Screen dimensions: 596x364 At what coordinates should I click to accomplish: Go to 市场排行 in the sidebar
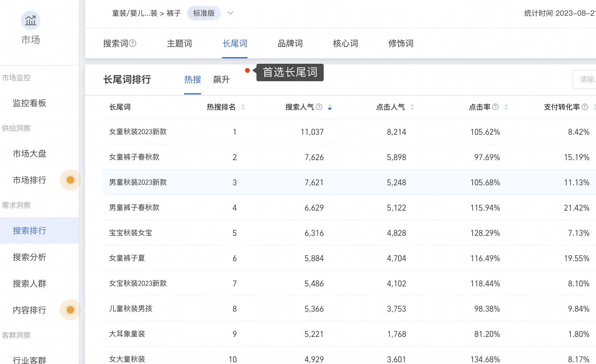click(x=29, y=180)
